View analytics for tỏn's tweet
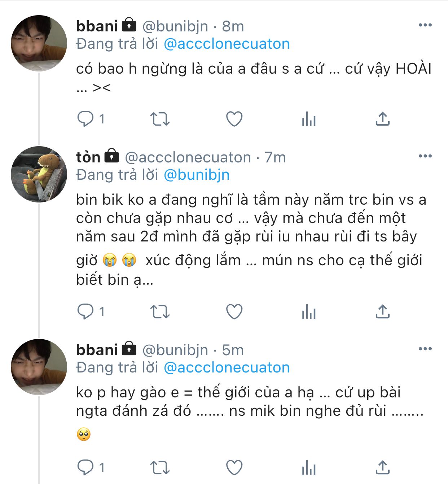Screen dimensions: 448x484 (x=309, y=311)
